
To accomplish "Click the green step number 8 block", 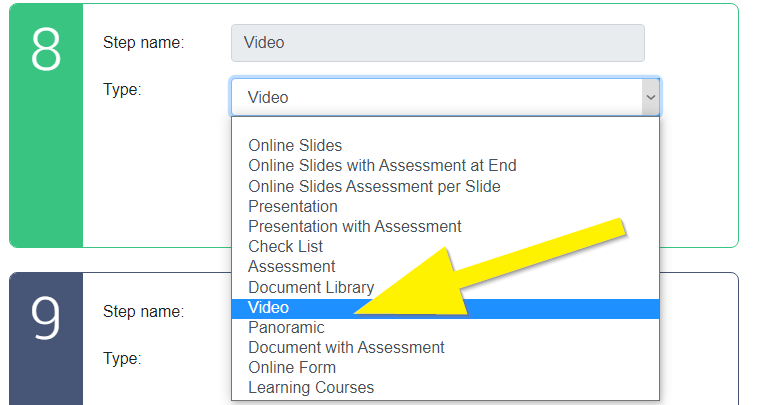I will [46, 125].
